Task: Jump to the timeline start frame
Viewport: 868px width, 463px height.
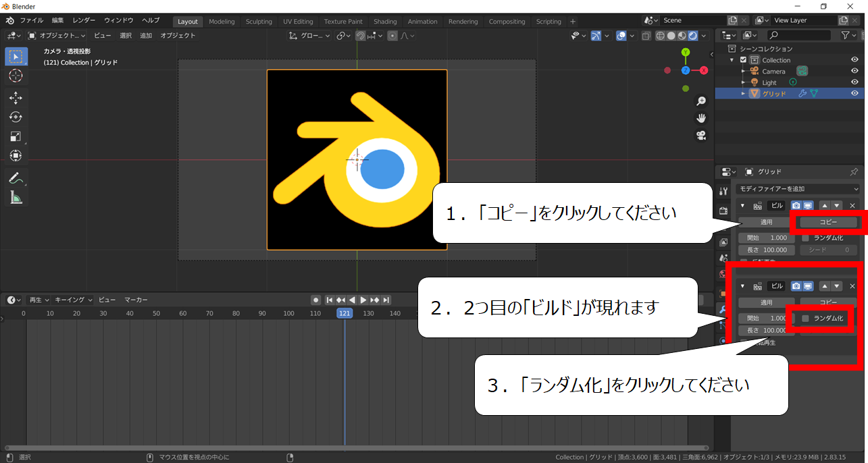Action: (x=330, y=300)
